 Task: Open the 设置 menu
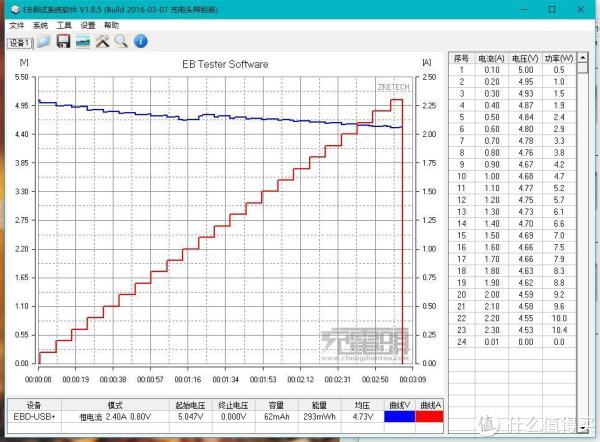88,25
